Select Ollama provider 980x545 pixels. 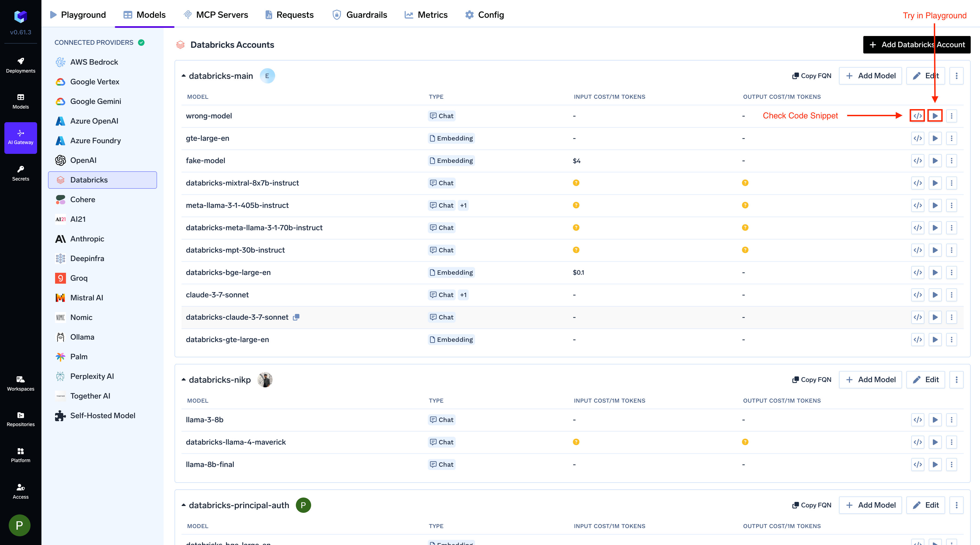[102, 337]
